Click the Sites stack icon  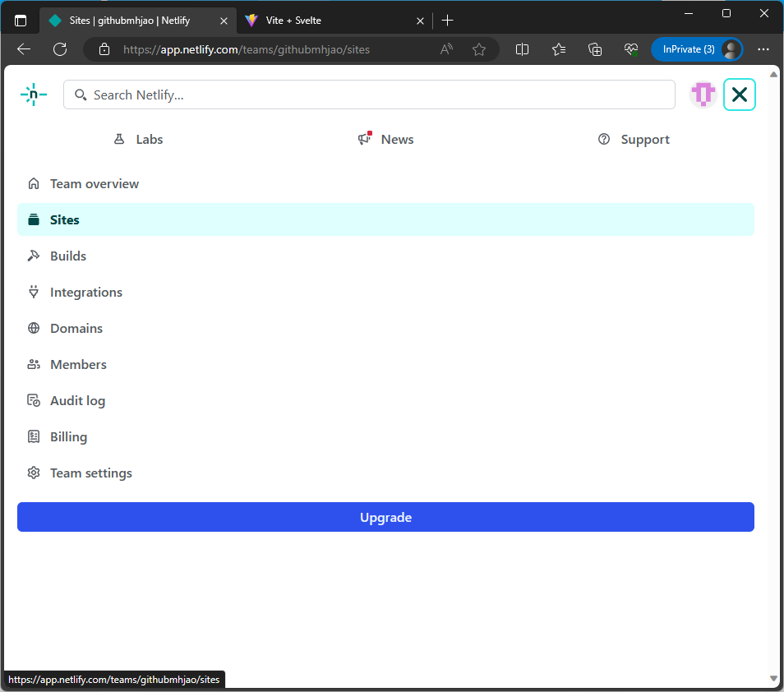34,219
